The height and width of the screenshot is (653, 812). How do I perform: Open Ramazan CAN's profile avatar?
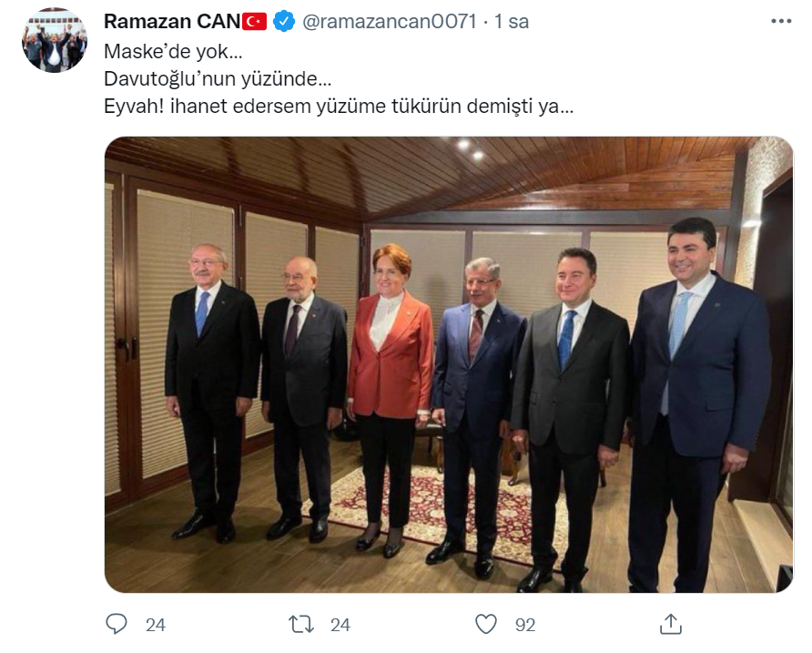(55, 40)
